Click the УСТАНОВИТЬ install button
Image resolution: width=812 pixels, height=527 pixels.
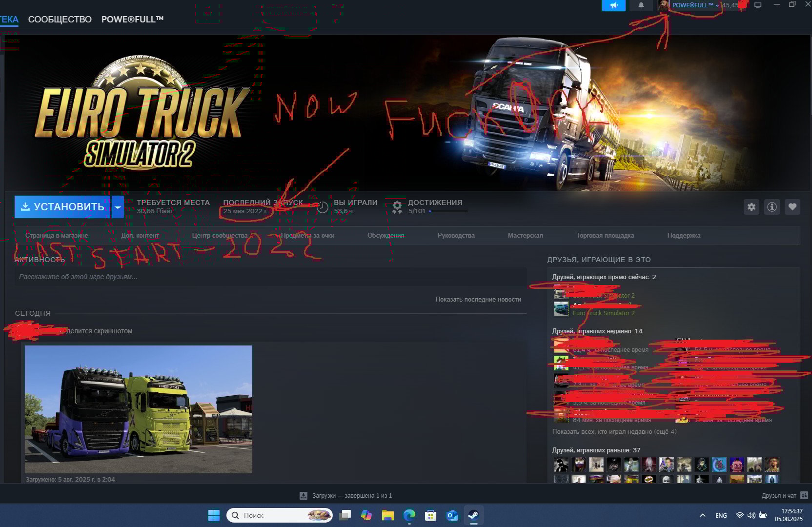point(62,207)
